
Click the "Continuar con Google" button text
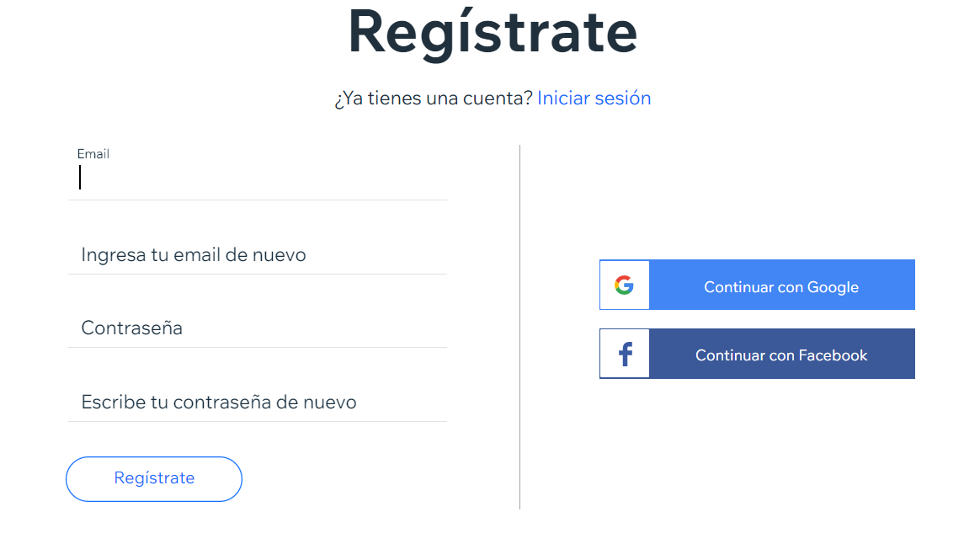tap(780, 287)
